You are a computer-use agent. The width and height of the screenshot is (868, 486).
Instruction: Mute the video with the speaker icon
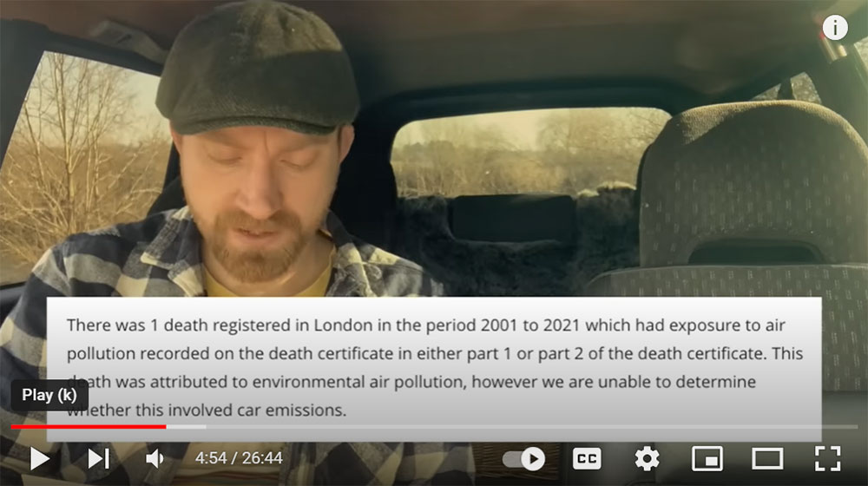pos(155,459)
